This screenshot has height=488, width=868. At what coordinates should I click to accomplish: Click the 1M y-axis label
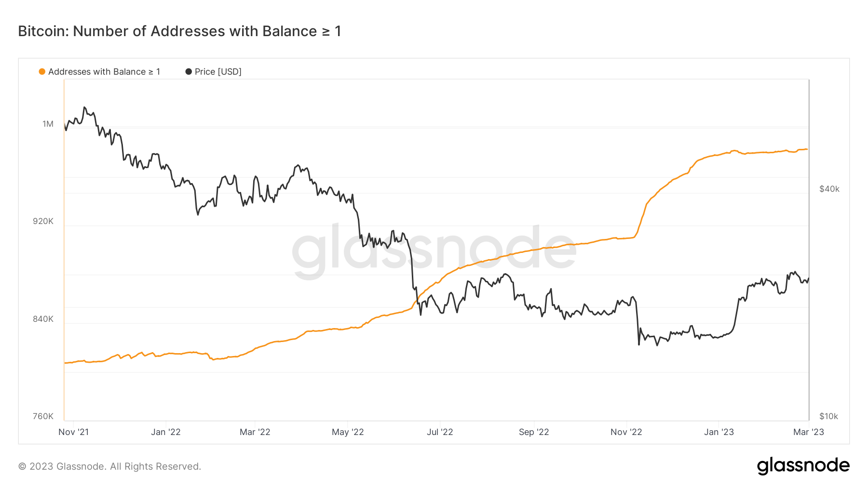(x=48, y=124)
